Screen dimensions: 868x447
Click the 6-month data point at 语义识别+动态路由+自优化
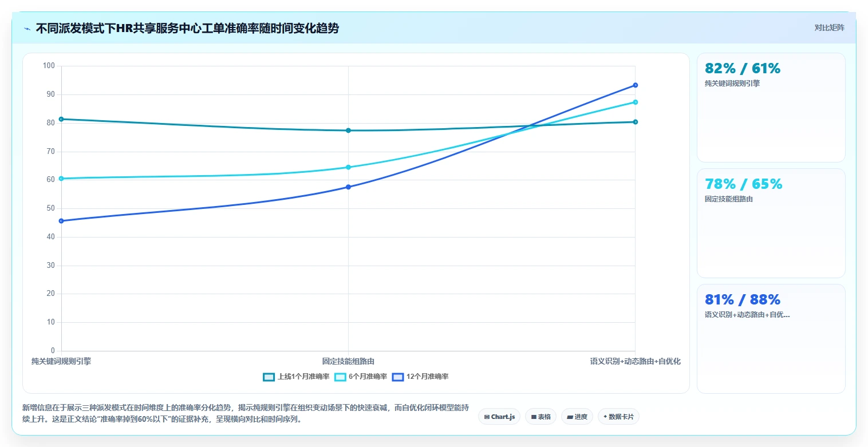pyautogui.click(x=636, y=102)
